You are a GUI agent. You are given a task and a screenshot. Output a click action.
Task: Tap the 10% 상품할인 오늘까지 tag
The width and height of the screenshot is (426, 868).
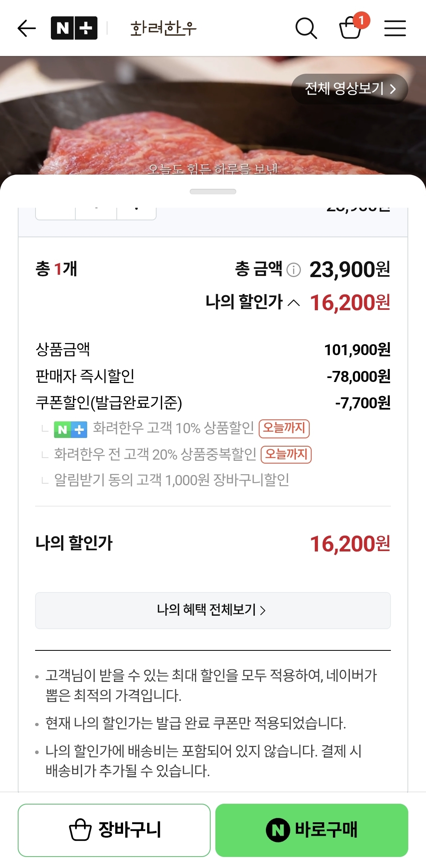pyautogui.click(x=284, y=428)
